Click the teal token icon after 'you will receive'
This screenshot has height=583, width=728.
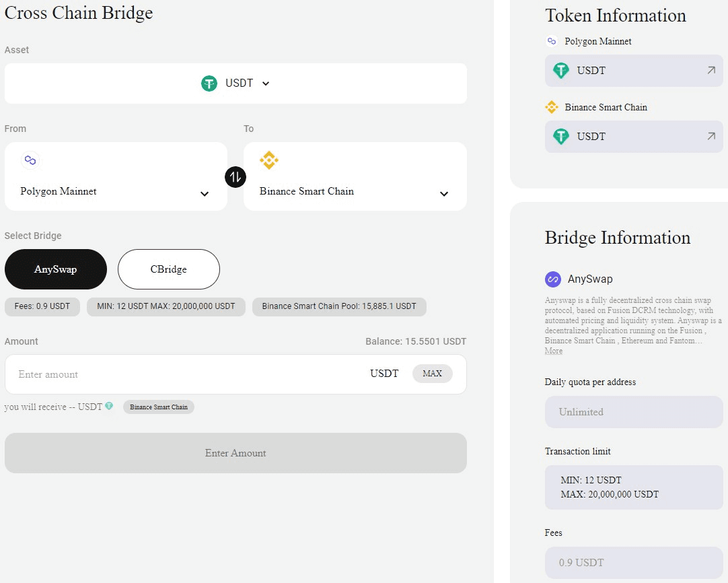tap(109, 406)
